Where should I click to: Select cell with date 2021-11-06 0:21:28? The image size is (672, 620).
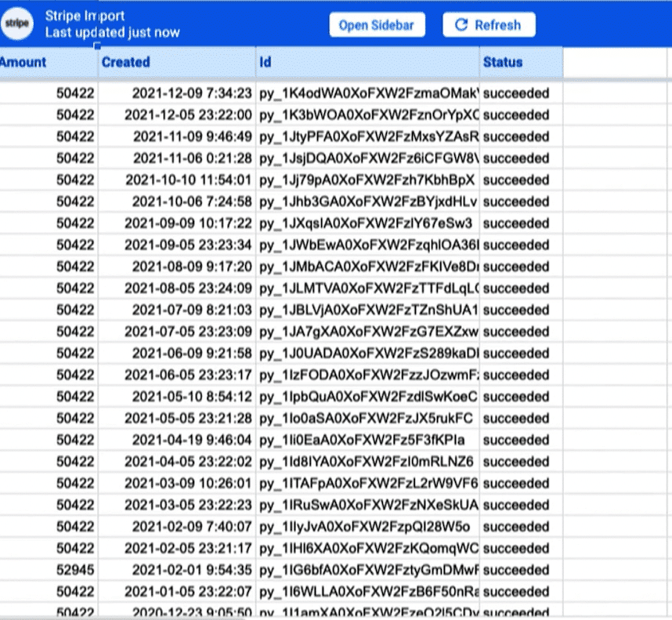176,158
